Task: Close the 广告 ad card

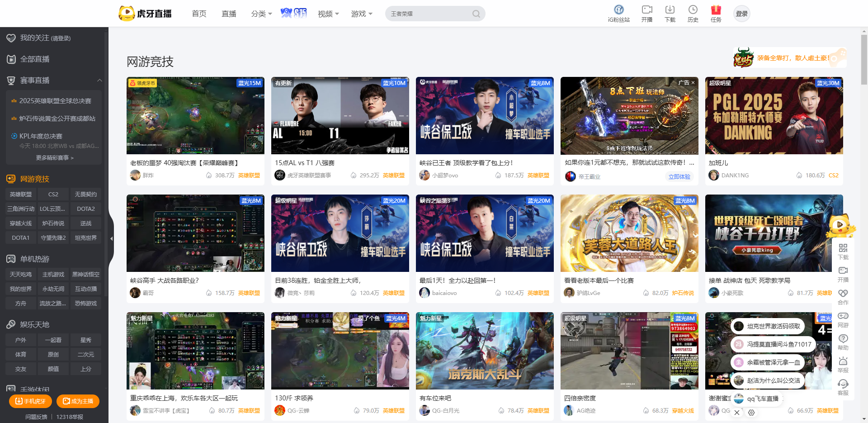Action: [x=693, y=83]
